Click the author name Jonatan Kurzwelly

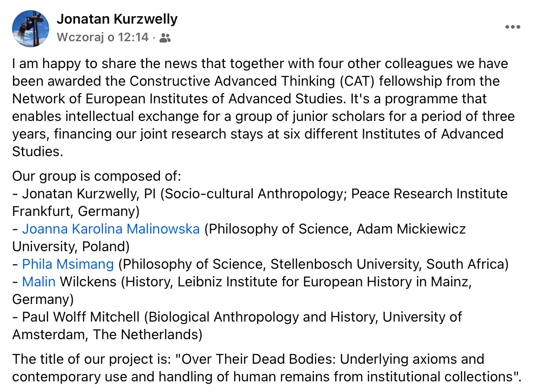tap(117, 19)
